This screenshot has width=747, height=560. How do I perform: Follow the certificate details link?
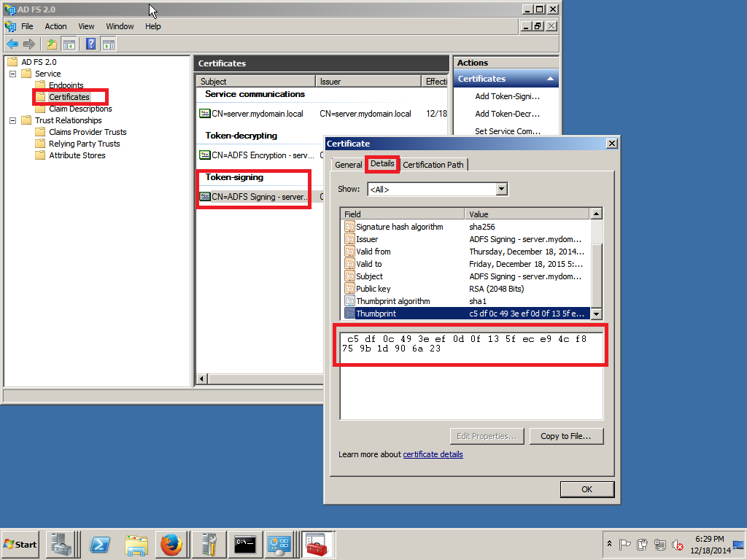433,454
